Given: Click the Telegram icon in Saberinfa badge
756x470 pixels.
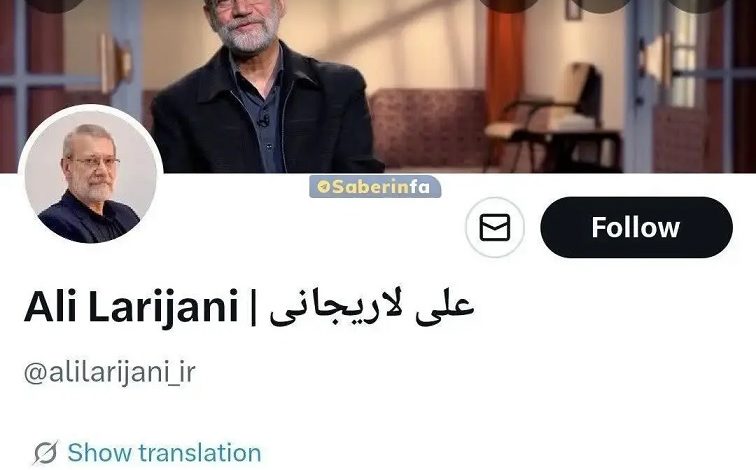Looking at the screenshot, I should (323, 187).
